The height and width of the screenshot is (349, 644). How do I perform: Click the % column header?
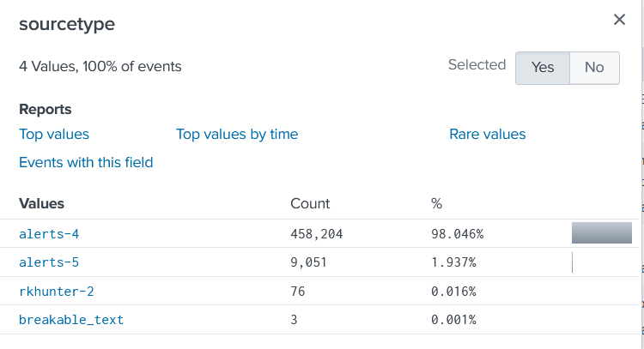click(436, 203)
